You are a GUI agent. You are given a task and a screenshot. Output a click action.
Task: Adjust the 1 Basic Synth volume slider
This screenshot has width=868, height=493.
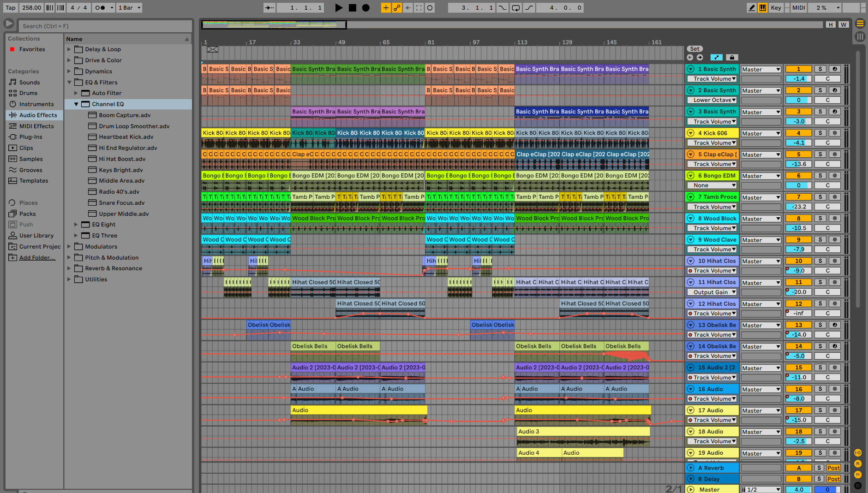point(798,79)
